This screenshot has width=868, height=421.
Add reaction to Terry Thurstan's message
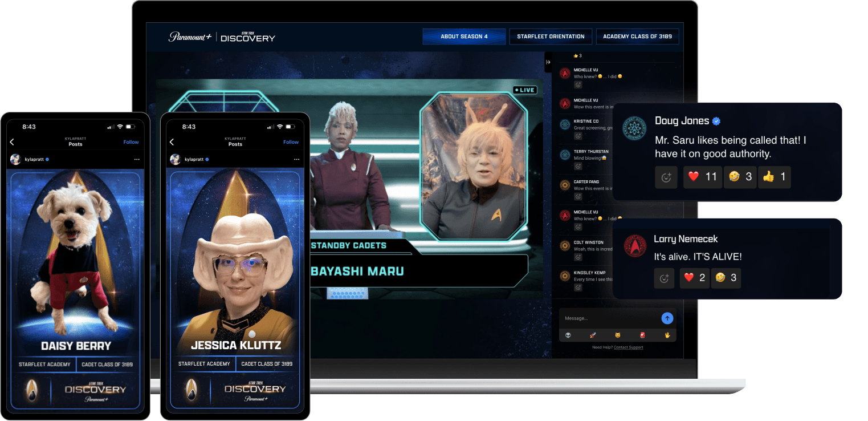click(578, 166)
